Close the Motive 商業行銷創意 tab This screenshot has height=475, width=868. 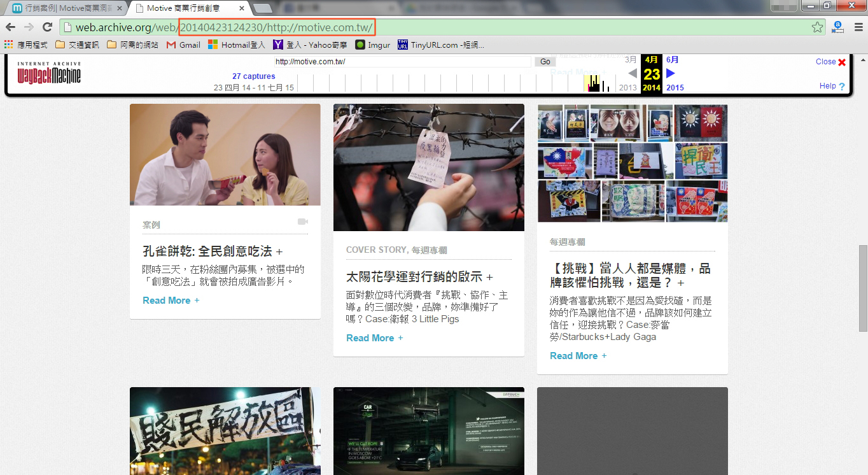(x=241, y=8)
